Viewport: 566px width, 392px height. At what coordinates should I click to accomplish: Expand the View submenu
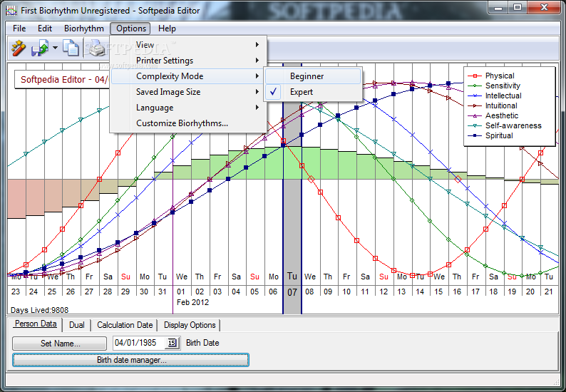point(188,45)
